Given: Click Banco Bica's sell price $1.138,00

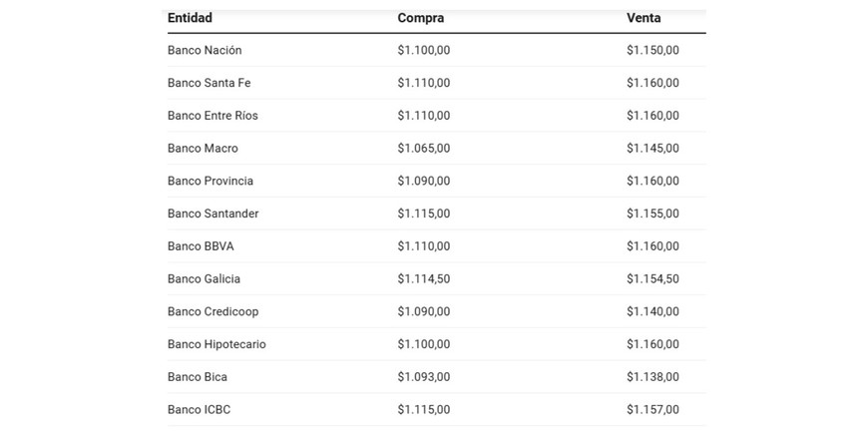Looking at the screenshot, I should [x=652, y=377].
